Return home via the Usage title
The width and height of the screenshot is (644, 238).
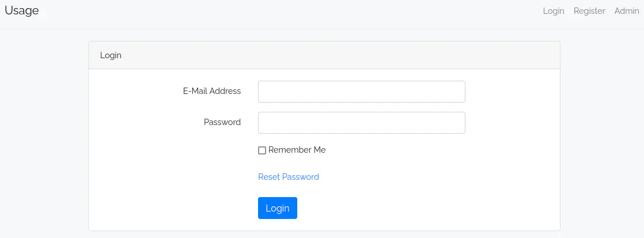22,10
